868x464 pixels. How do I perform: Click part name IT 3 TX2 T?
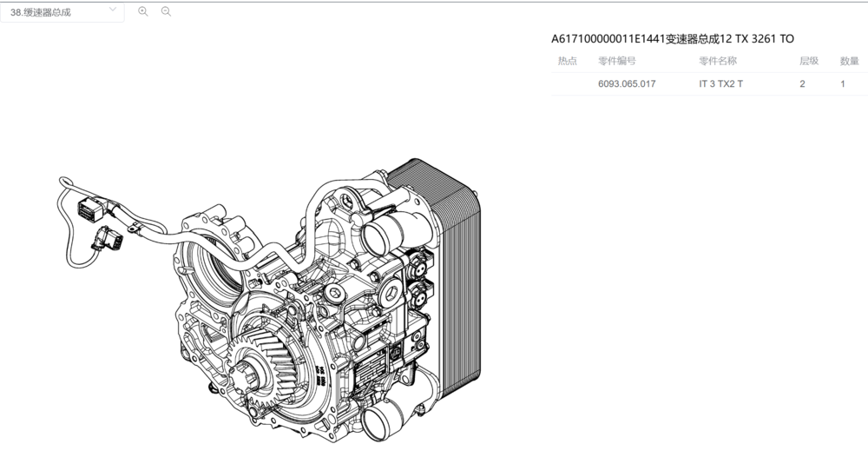point(720,84)
